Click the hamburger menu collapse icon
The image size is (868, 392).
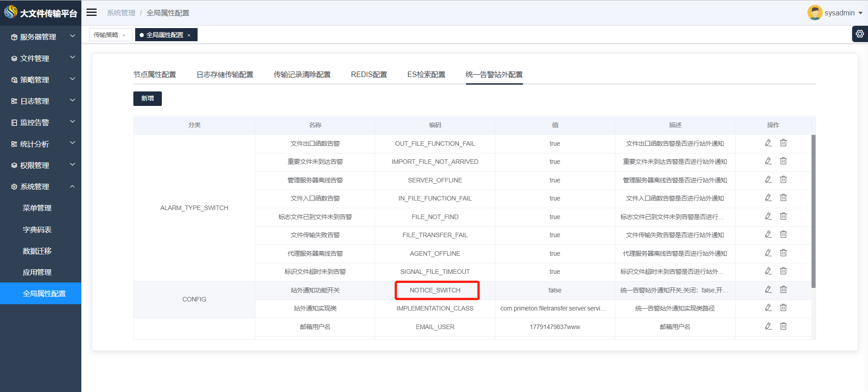92,13
